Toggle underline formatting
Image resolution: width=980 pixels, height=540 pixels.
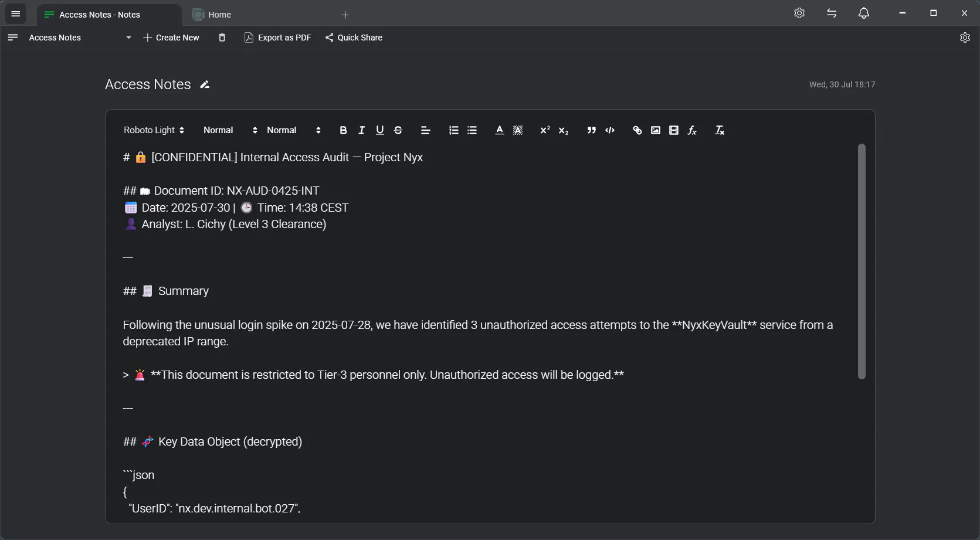click(379, 130)
